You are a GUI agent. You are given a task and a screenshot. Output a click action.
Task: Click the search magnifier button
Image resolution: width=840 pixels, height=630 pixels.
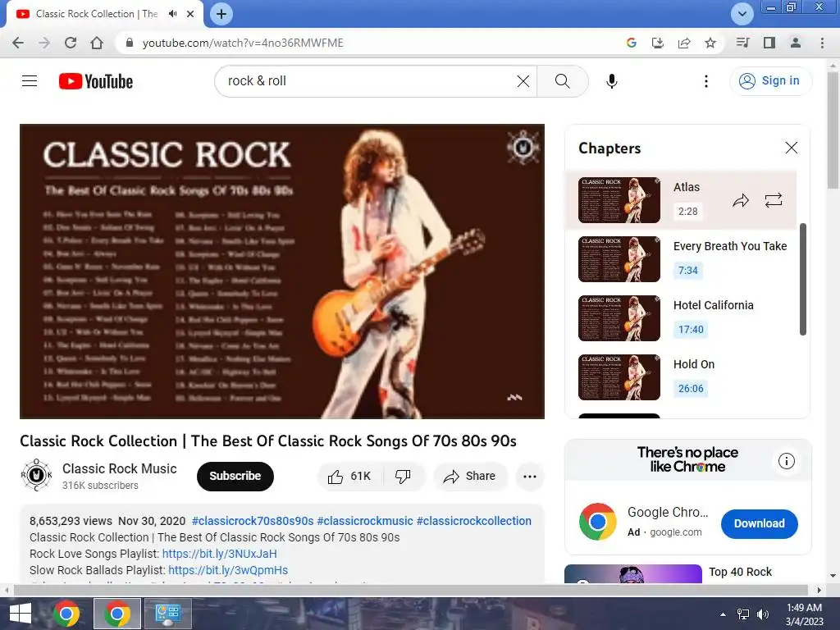(563, 81)
